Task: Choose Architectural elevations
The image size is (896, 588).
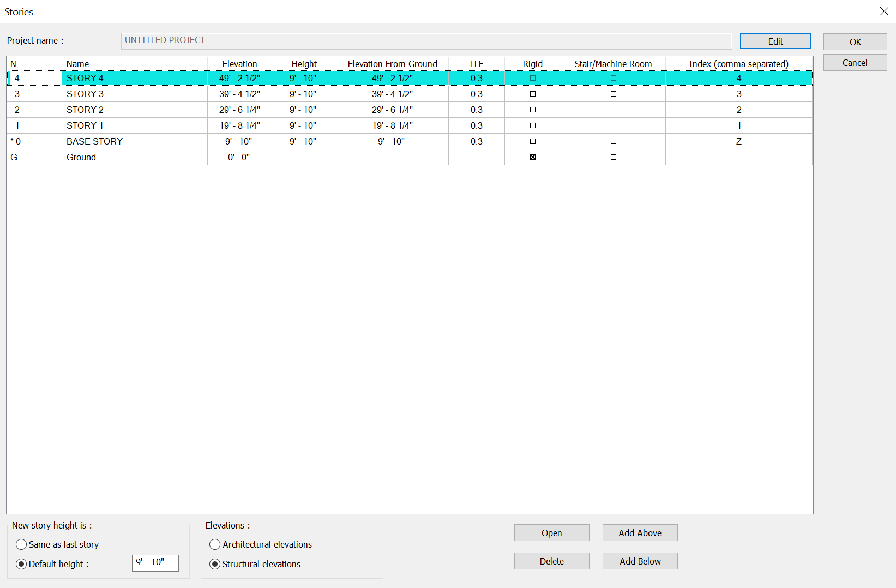Action: click(215, 544)
